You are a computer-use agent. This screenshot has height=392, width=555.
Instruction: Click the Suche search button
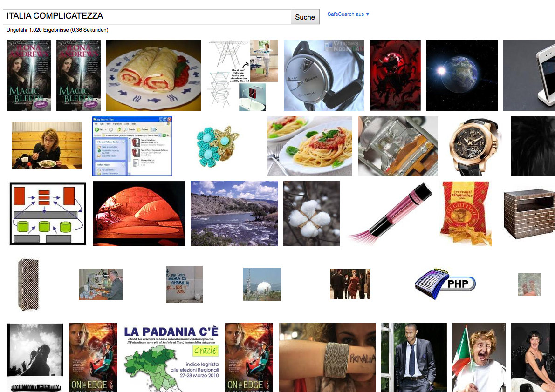coord(305,17)
